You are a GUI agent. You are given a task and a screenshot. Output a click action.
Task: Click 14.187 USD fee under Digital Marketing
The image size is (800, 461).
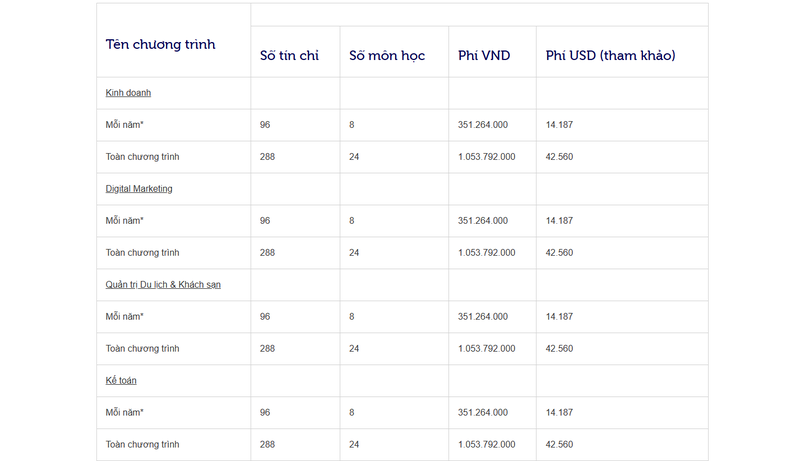point(560,221)
